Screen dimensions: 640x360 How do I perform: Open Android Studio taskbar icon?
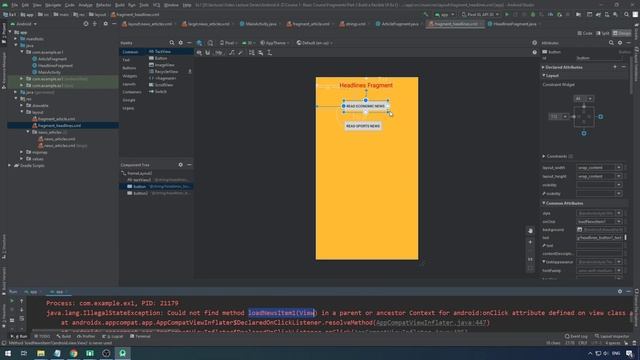click(x=122, y=353)
